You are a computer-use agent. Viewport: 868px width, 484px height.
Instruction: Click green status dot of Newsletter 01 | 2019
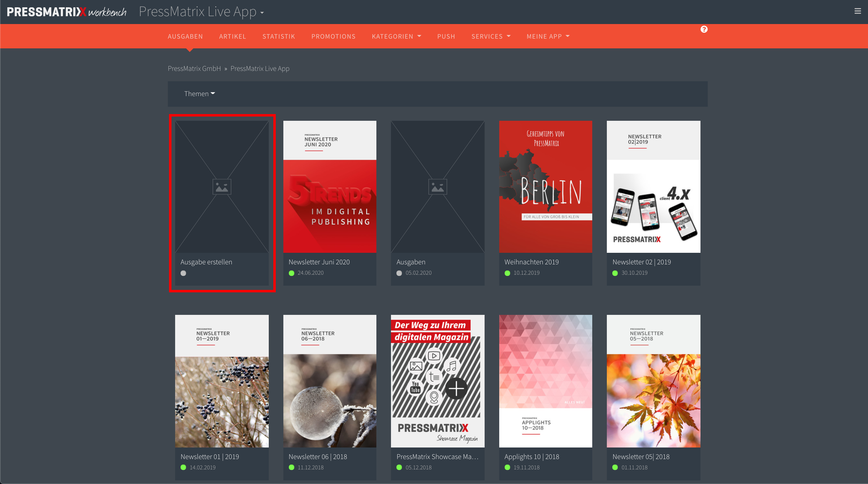[x=183, y=467]
